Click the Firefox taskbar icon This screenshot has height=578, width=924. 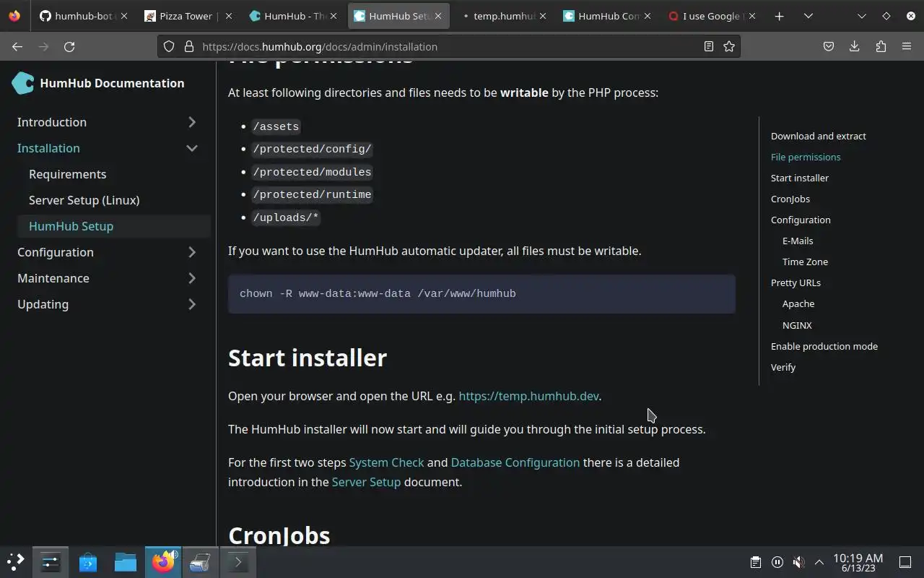[163, 562]
